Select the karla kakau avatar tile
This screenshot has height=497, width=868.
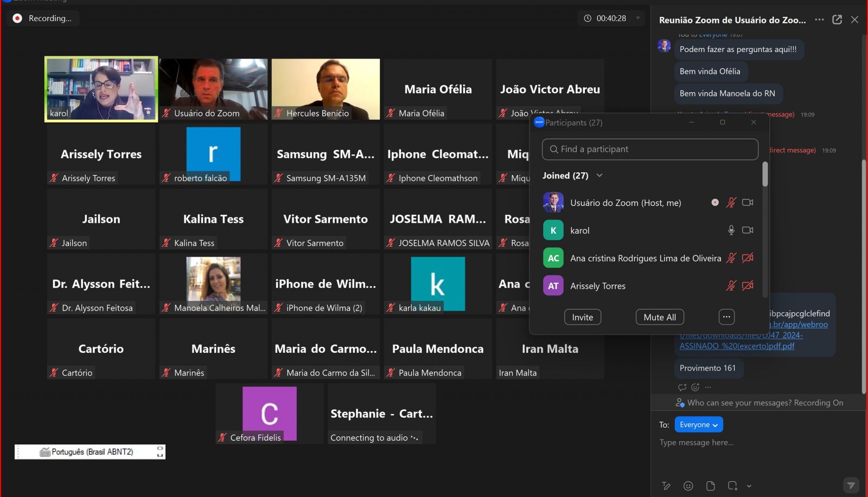click(x=438, y=284)
